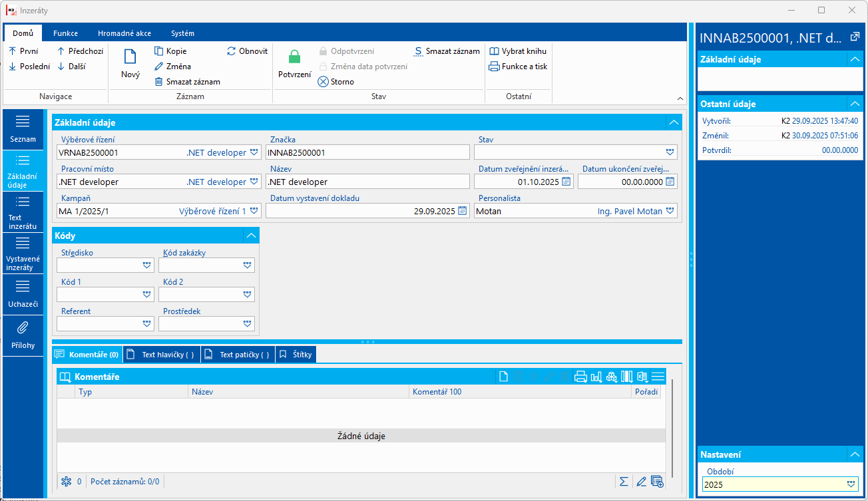This screenshot has width=868, height=501.
Task: Open the Systém ribbon tab
Action: (x=182, y=33)
